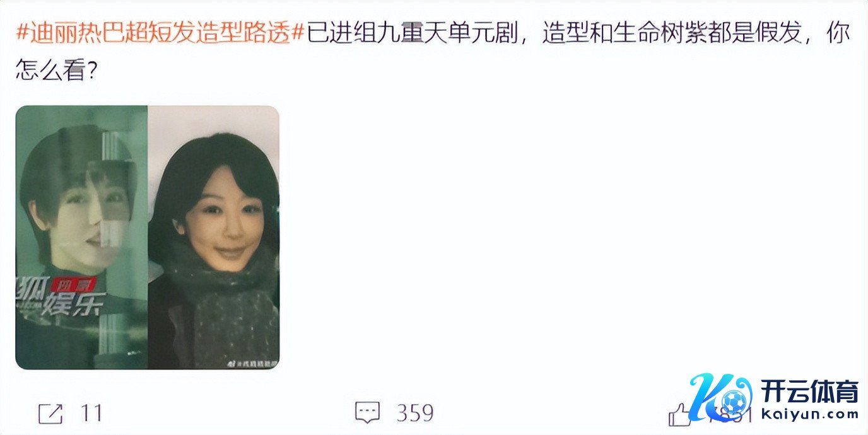The image size is (868, 435).
Task: Click the red badge on the left photo watermark
Action: (72, 285)
